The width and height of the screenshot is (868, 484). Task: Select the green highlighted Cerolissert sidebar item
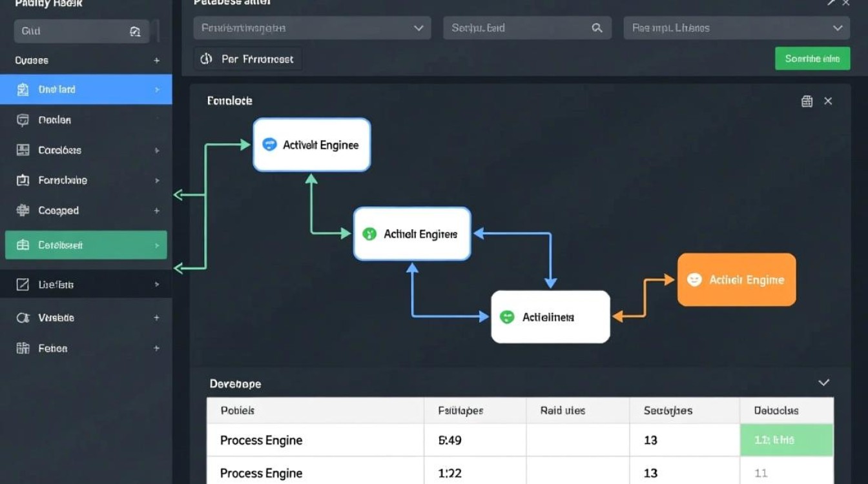tap(86, 245)
